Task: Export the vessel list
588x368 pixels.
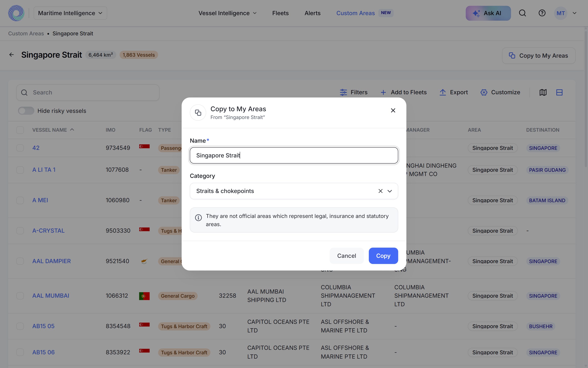Action: pos(453,92)
